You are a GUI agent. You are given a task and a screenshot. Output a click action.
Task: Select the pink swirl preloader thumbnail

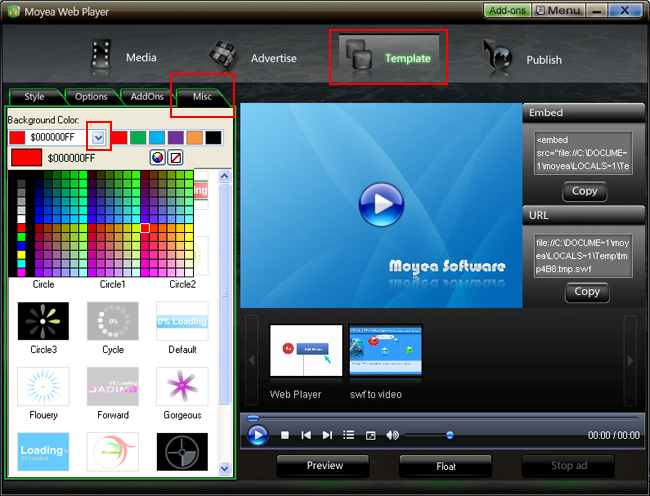[113, 452]
